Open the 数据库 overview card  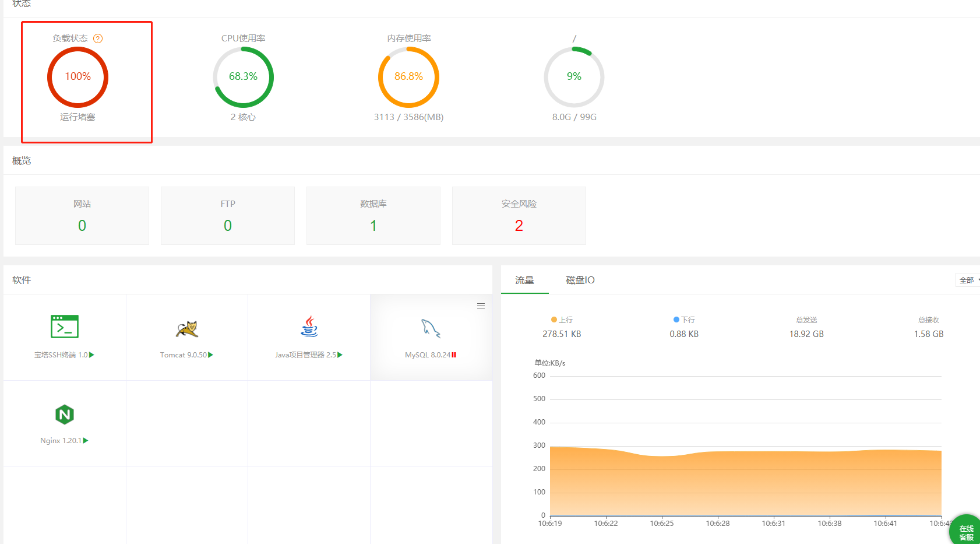click(x=373, y=216)
